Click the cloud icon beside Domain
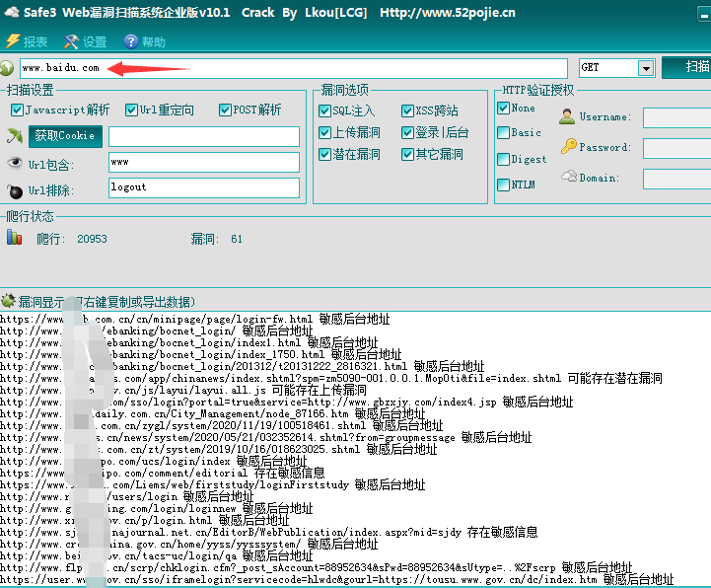 (x=569, y=176)
